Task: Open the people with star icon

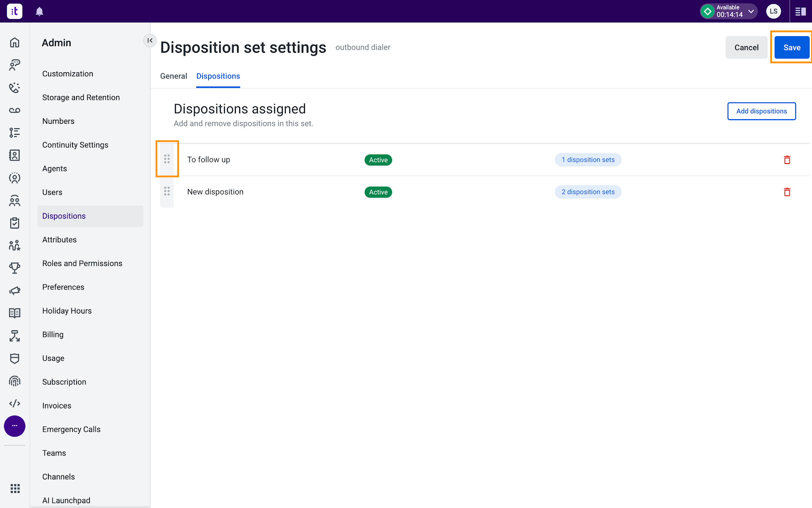Action: tap(15, 246)
